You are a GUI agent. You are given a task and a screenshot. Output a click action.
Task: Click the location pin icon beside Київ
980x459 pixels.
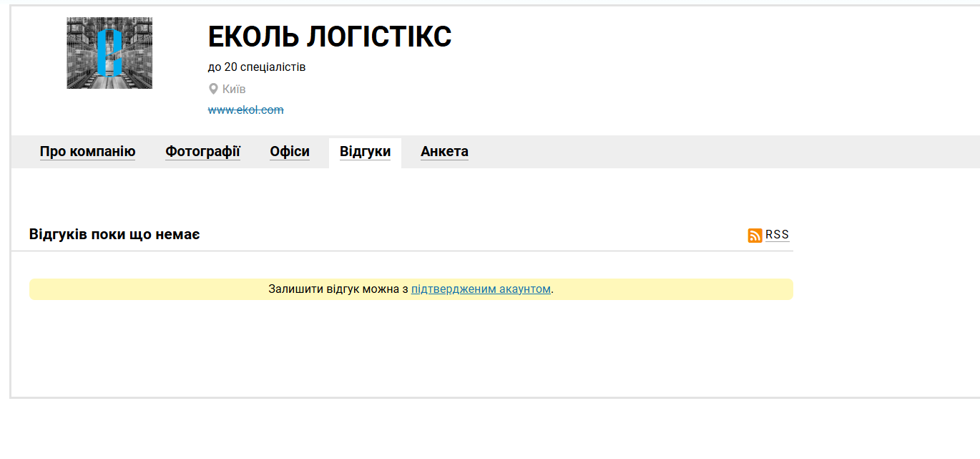click(213, 89)
